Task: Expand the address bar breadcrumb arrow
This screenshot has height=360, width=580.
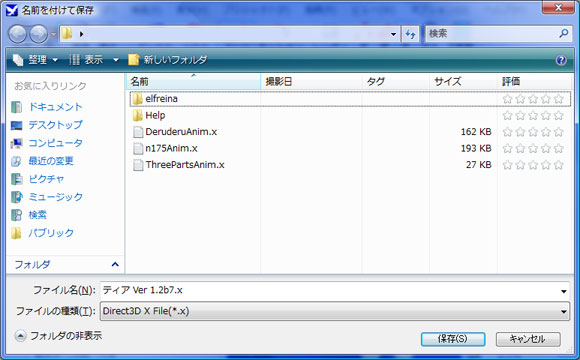Action: pos(81,34)
